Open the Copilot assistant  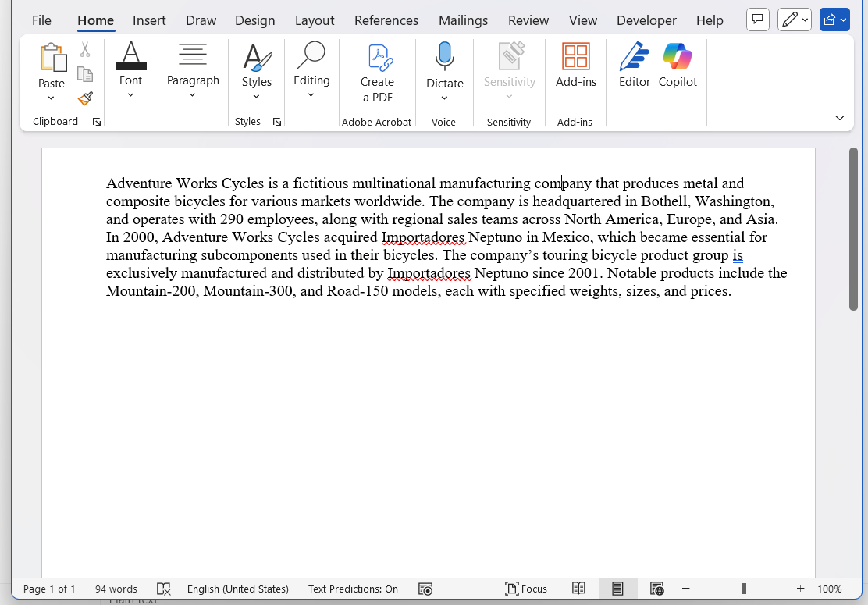click(x=678, y=66)
